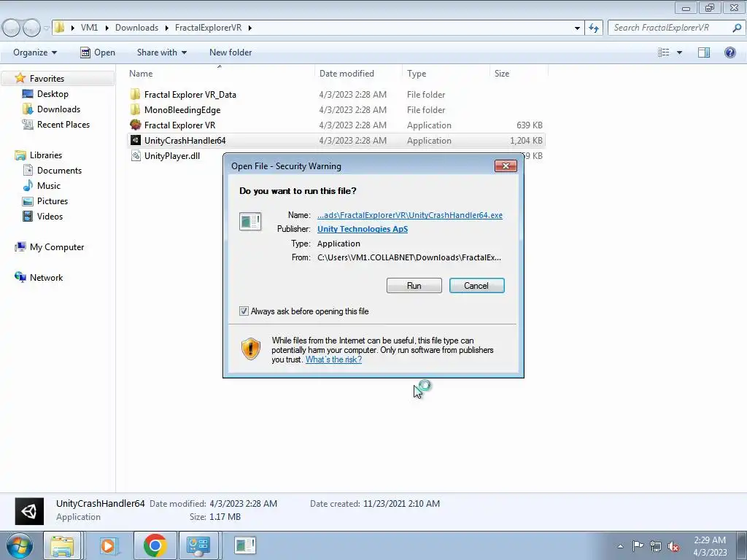Select the UnityPlayer.dll file
747x560 pixels.
point(172,156)
